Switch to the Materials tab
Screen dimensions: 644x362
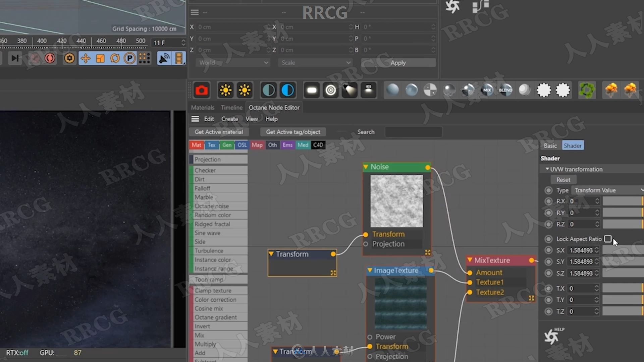[202, 107]
